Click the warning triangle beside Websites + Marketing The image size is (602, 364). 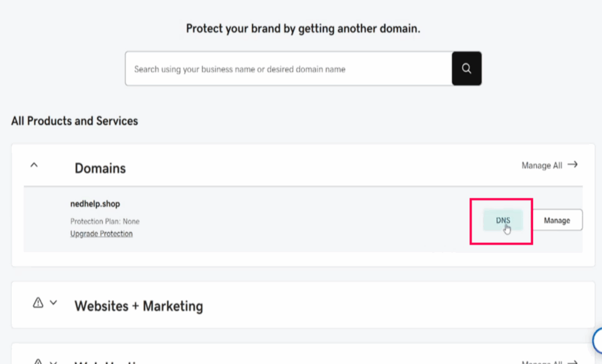click(x=38, y=303)
